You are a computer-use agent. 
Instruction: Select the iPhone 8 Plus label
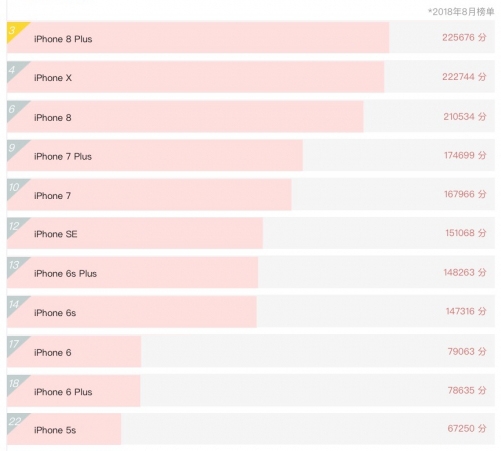pyautogui.click(x=63, y=39)
